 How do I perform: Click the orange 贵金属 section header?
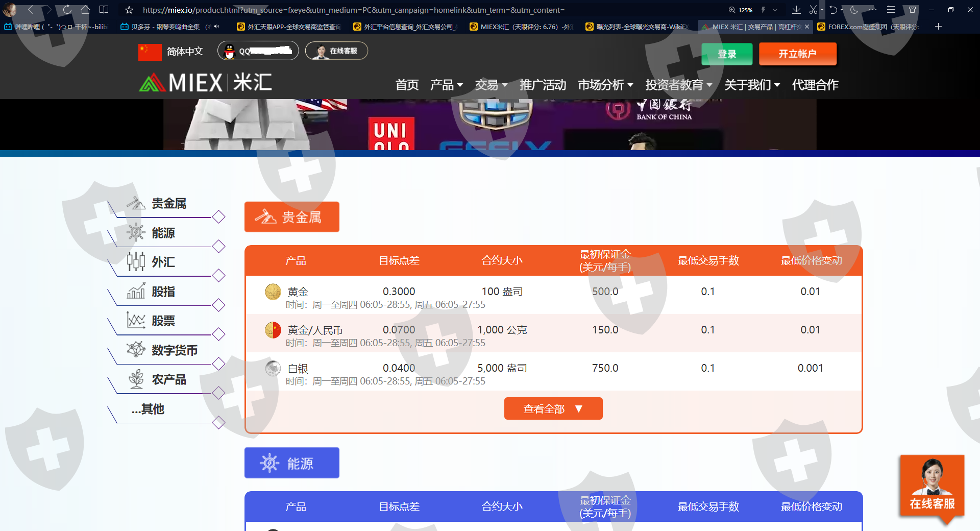point(292,217)
